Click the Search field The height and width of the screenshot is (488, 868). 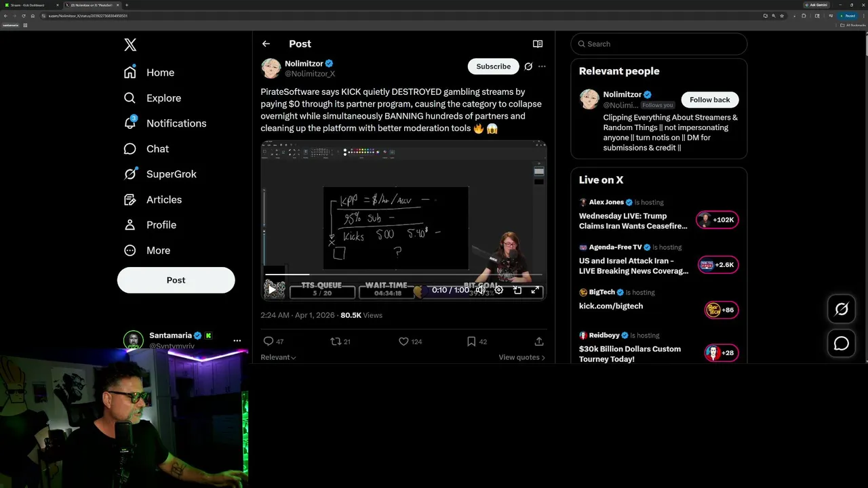(x=658, y=44)
